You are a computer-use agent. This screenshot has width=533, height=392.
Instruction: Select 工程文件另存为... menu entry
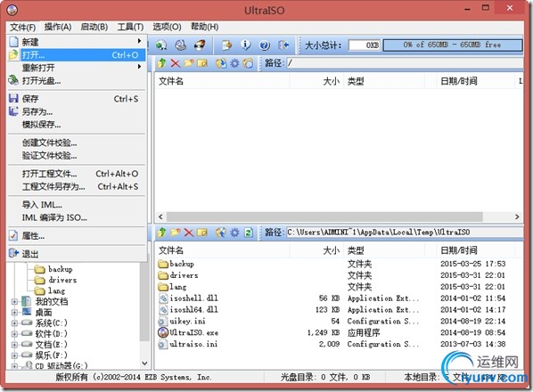click(77, 187)
